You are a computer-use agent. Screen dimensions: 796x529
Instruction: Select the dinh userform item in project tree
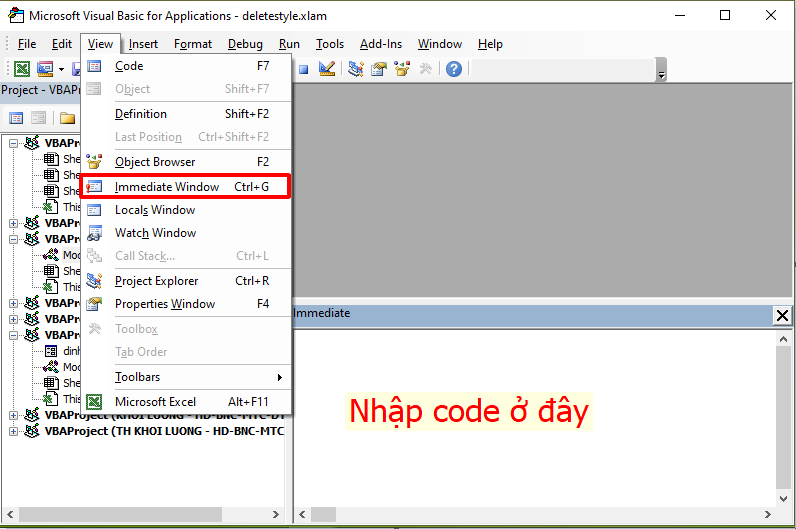point(71,351)
